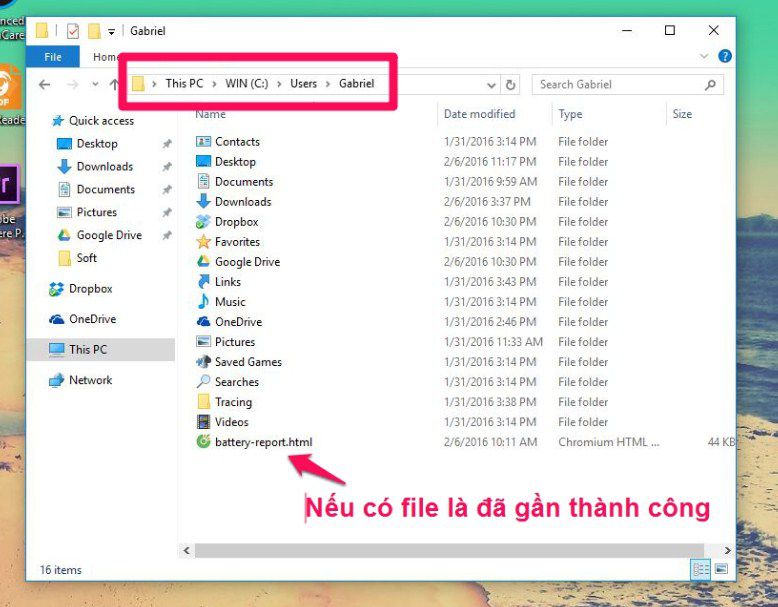Select This PC in navigation pane
The width and height of the screenshot is (778, 607).
(x=87, y=350)
